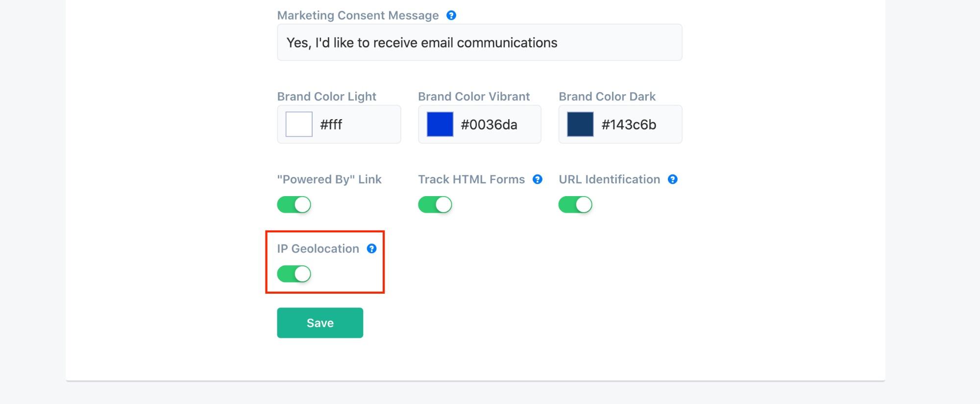Viewport: 980px width, 404px height.
Task: Click the marketing consent message text field
Action: [x=480, y=43]
